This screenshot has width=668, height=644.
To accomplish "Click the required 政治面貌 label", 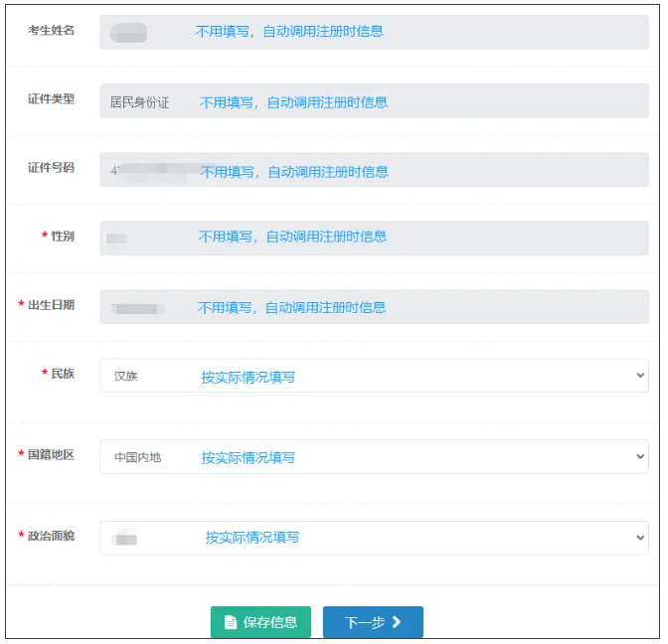I will click(x=51, y=537).
